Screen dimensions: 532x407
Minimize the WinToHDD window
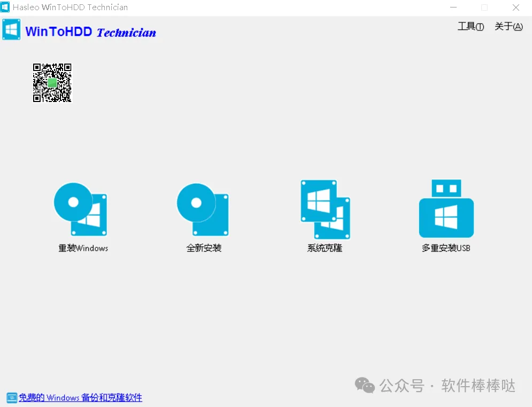[x=453, y=7]
